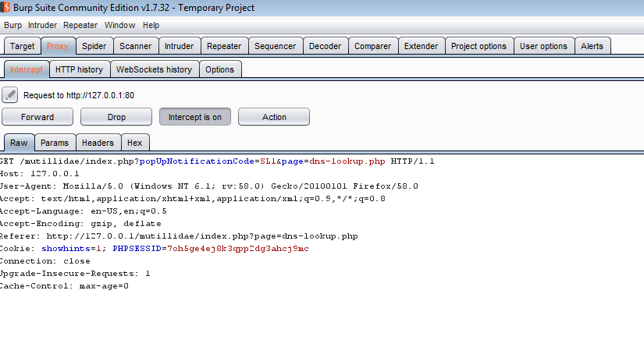Switch to the Spider tab
Viewport: 644px width, 354px height.
click(x=94, y=46)
